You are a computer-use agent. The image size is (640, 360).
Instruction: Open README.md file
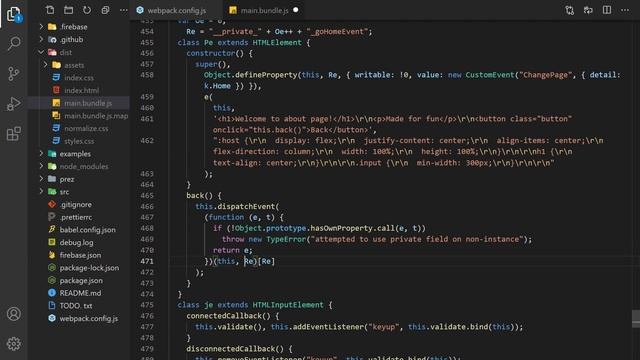point(79,293)
